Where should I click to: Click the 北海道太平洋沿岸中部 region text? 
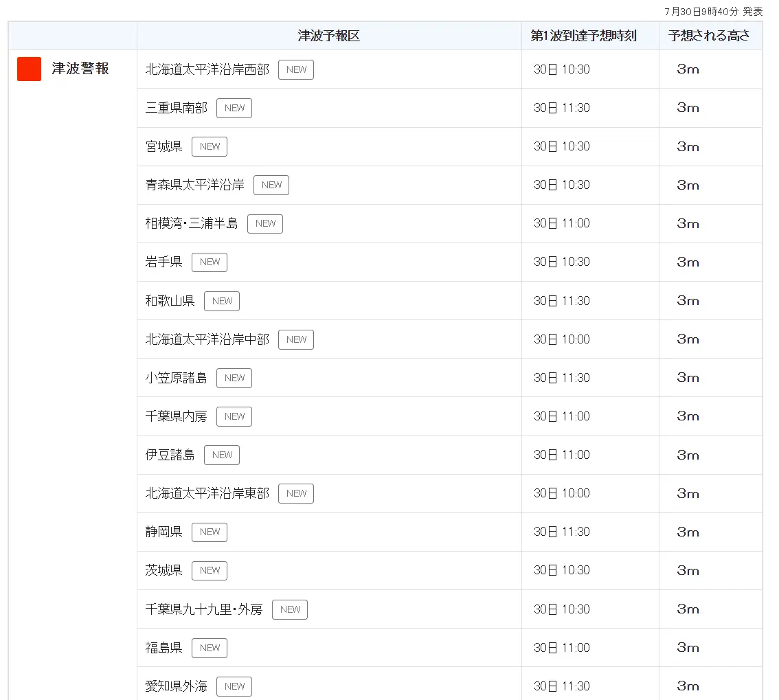(207, 339)
